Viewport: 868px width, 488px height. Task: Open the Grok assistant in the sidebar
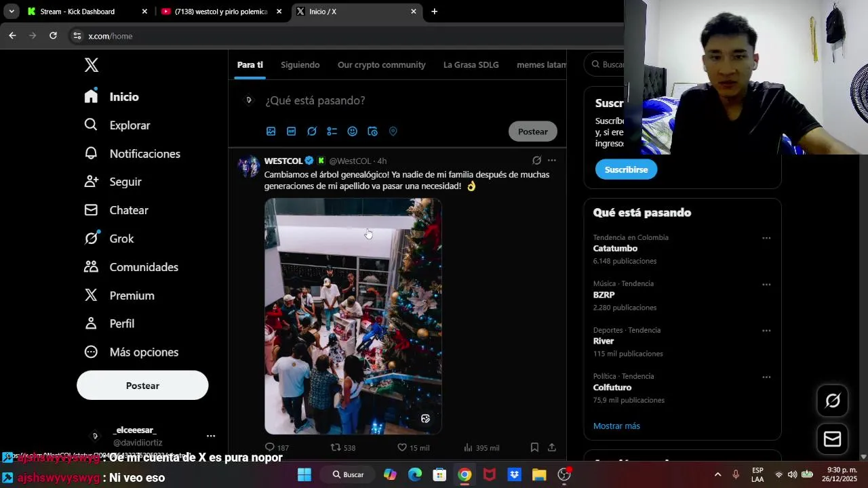tap(108, 239)
